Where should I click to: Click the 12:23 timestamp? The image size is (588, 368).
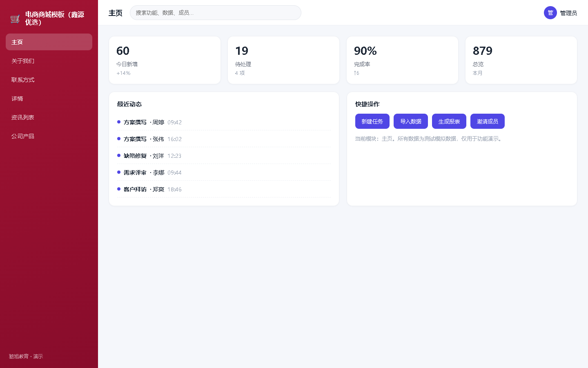click(x=174, y=156)
